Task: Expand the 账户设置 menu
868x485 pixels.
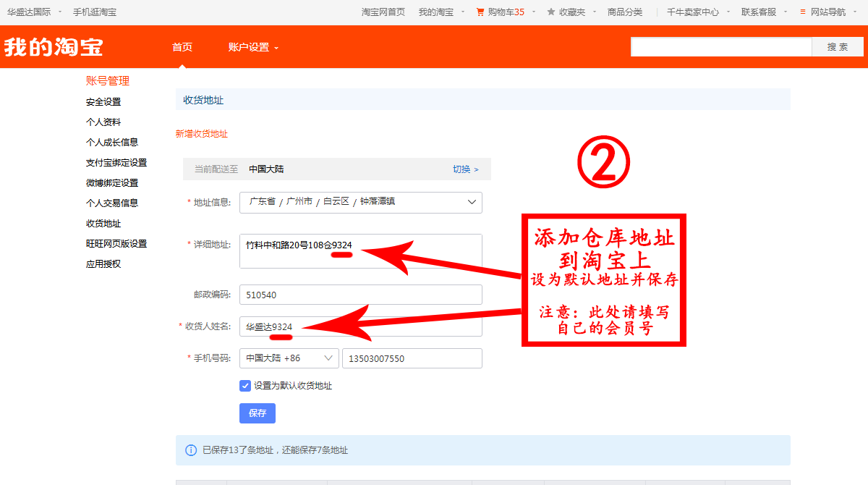Action: pos(253,47)
